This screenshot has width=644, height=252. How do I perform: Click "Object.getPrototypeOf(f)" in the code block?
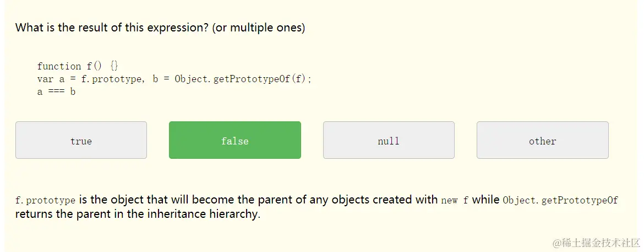point(242,79)
